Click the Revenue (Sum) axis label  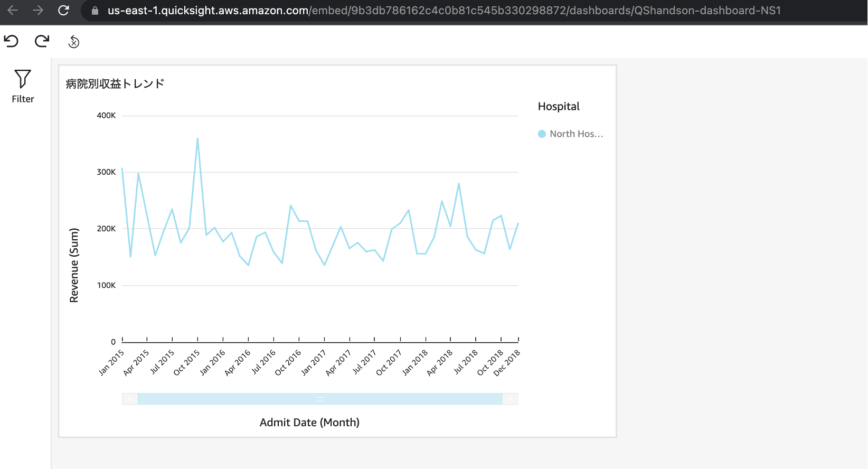pyautogui.click(x=74, y=265)
